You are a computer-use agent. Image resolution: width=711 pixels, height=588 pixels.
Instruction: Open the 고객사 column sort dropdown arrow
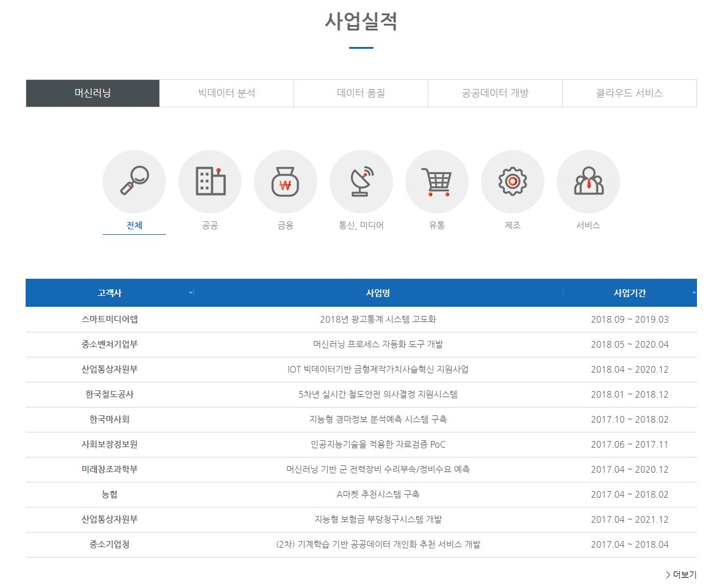pos(190,293)
